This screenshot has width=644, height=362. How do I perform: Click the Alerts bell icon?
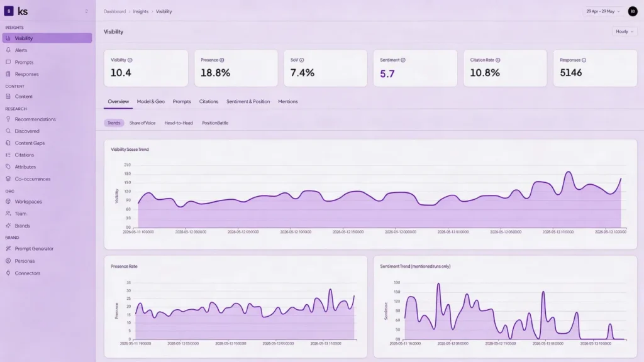(x=8, y=50)
